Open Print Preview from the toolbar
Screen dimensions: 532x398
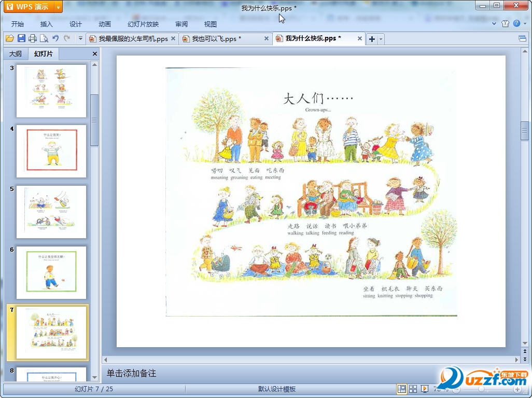tap(44, 38)
